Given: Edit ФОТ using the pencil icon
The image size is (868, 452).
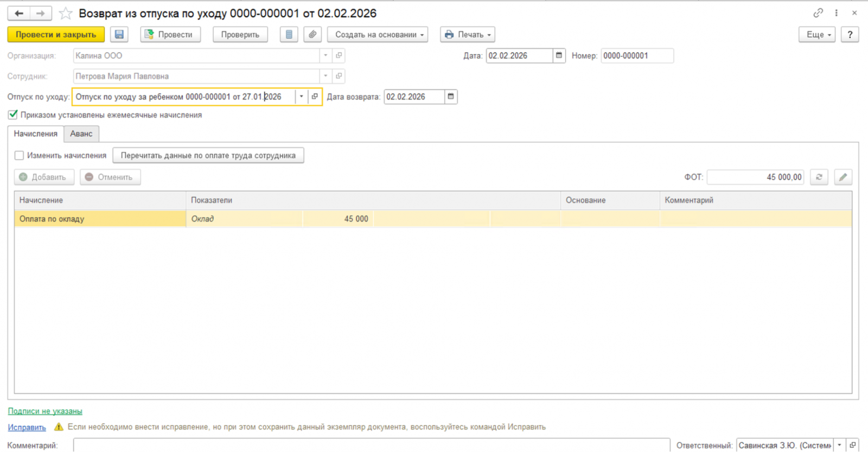Looking at the screenshot, I should [x=843, y=177].
